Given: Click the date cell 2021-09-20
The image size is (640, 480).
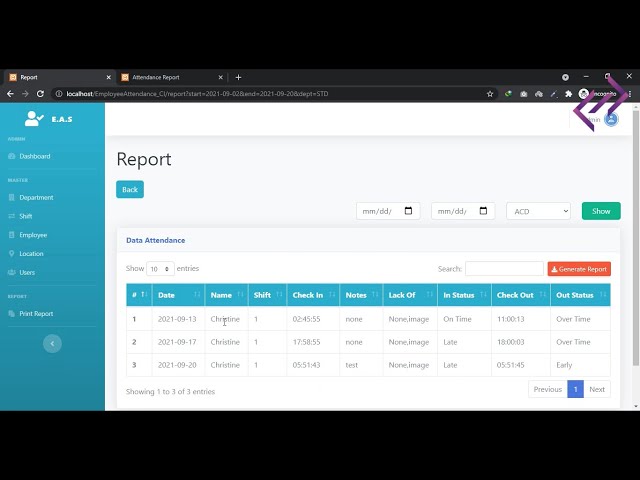Looking at the screenshot, I should tap(177, 364).
